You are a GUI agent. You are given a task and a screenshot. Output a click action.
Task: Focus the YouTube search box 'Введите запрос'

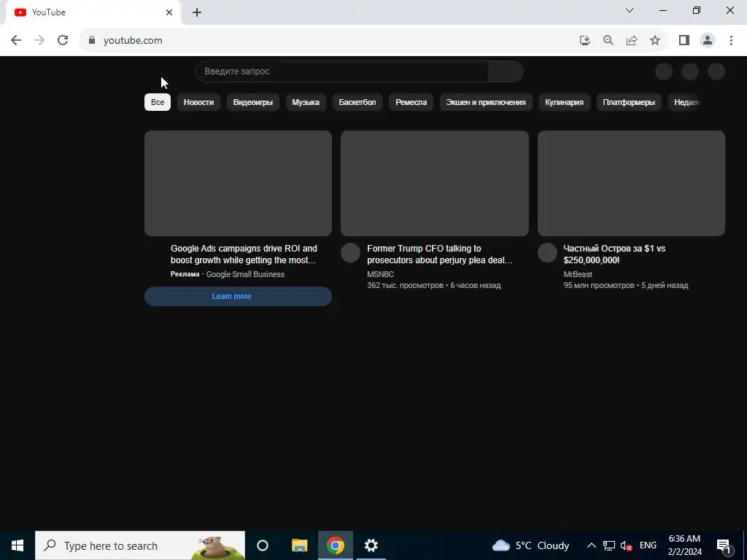[342, 71]
